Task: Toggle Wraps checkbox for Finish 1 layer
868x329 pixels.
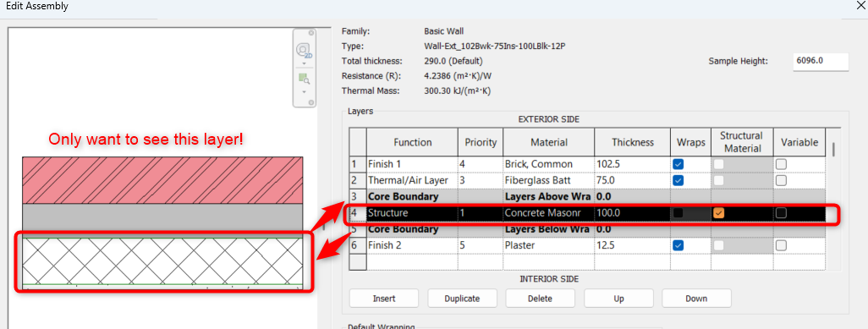Action: (x=678, y=164)
